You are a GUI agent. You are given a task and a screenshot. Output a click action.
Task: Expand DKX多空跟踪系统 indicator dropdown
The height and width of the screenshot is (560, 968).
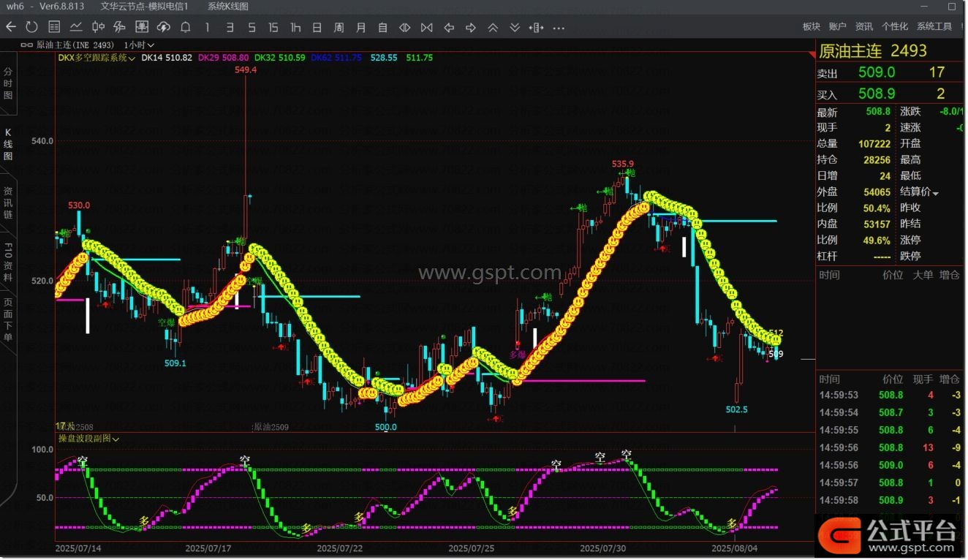click(97, 58)
